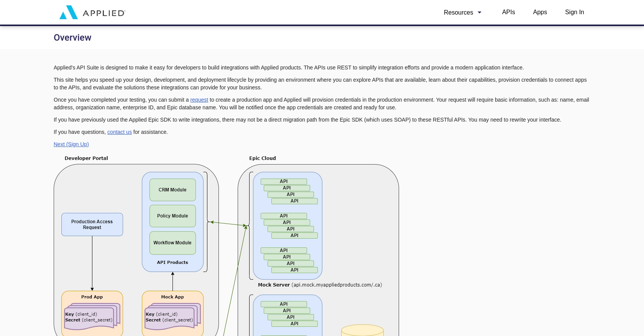Image resolution: width=644 pixels, height=336 pixels.
Task: Follow the production app request link
Action: tap(199, 100)
